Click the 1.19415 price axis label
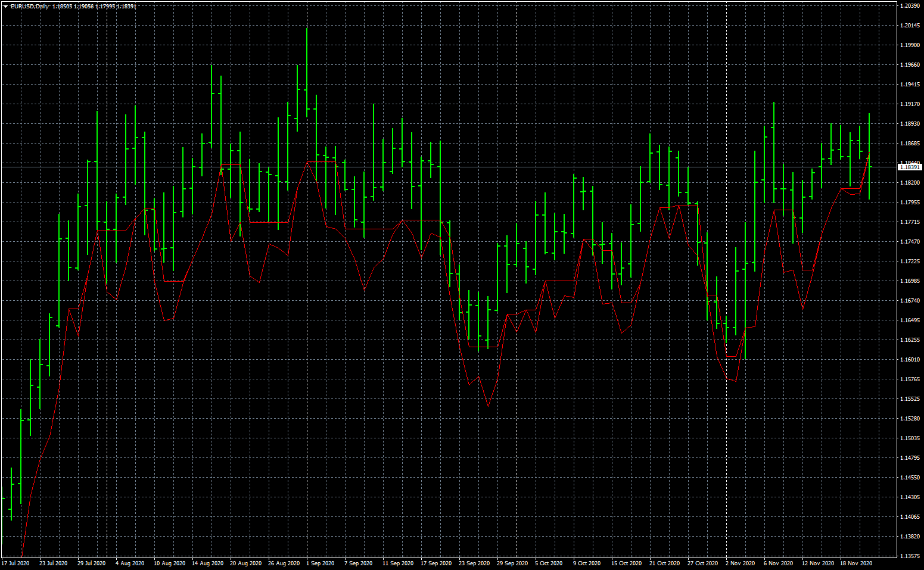Screen dimensions: 924x570 point(909,85)
